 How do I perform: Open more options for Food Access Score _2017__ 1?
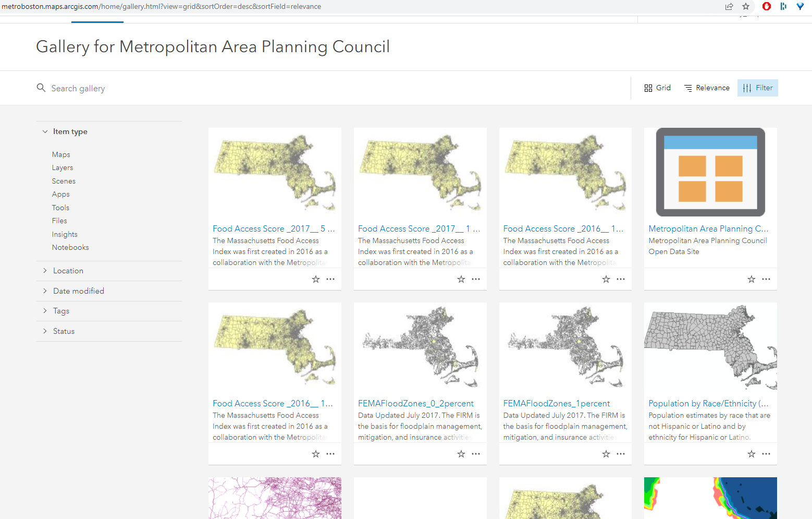(x=476, y=279)
